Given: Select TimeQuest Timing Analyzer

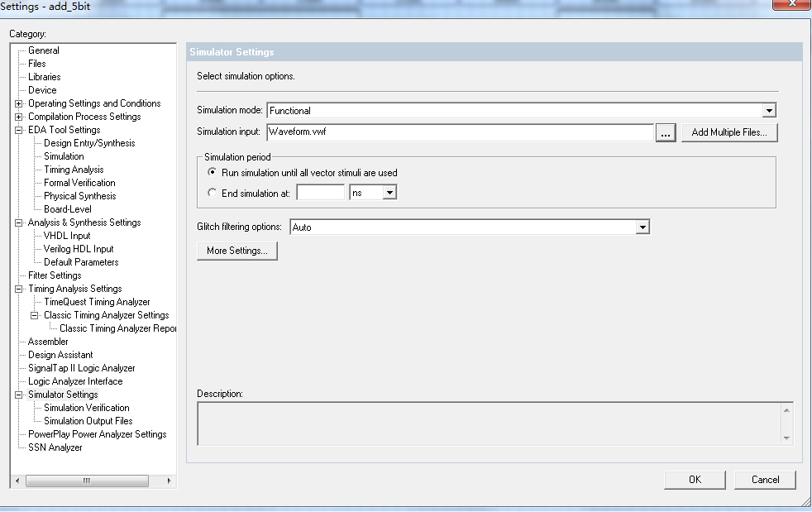Looking at the screenshot, I should pos(97,302).
